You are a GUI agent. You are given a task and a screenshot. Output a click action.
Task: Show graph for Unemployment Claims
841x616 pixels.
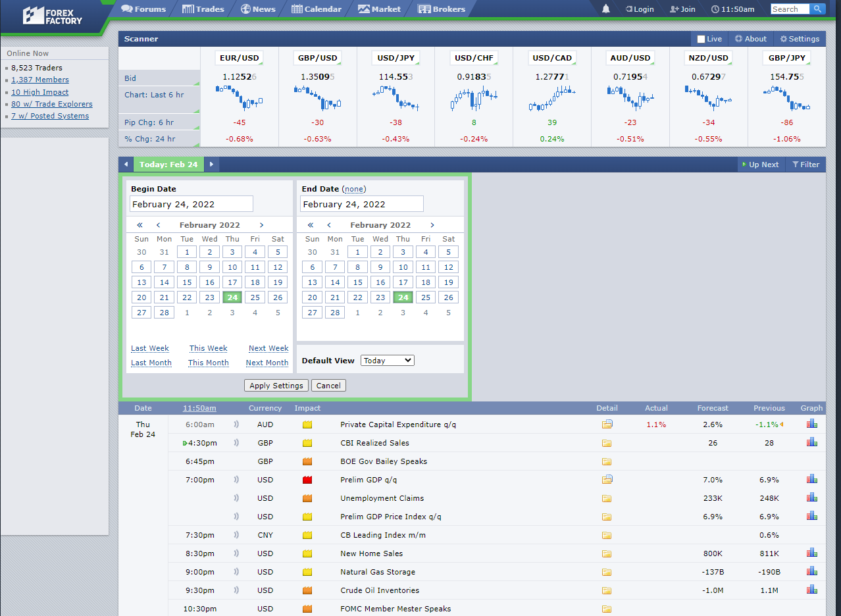pos(812,498)
